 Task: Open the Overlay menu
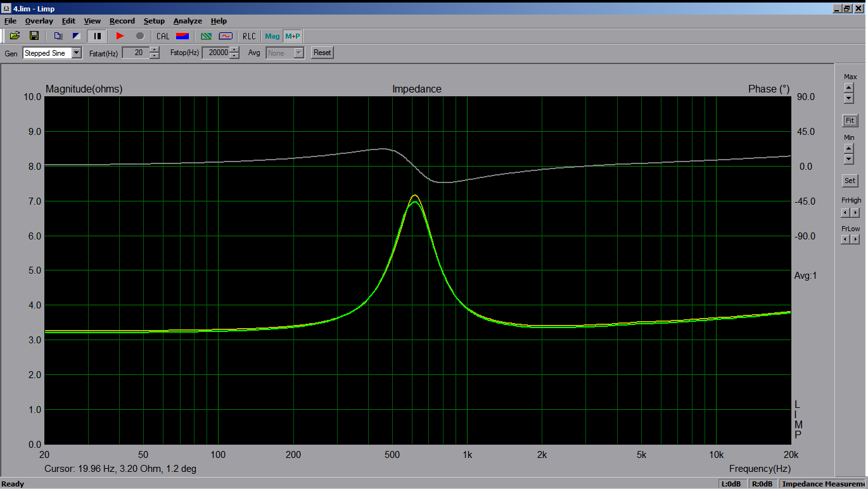coord(39,21)
